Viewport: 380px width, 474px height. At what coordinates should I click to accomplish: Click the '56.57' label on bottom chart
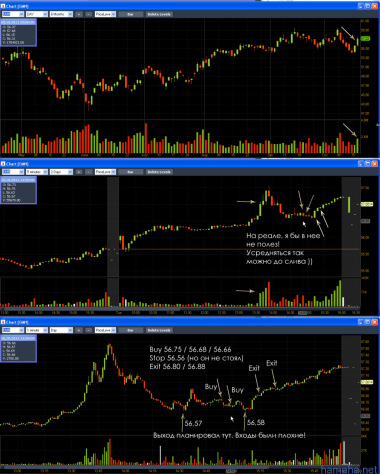coord(193,423)
